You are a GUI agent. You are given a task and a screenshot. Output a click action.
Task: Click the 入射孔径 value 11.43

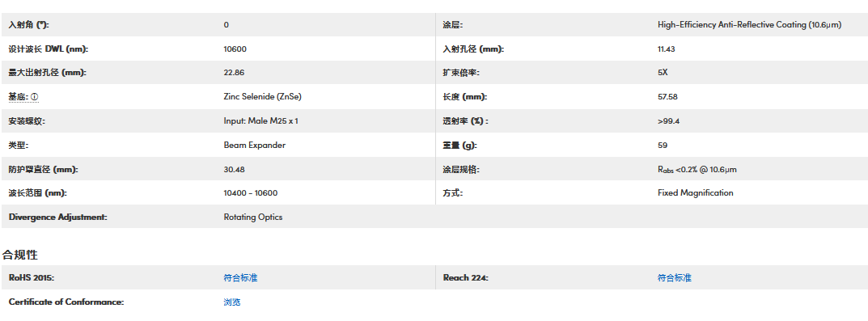pyautogui.click(x=667, y=49)
